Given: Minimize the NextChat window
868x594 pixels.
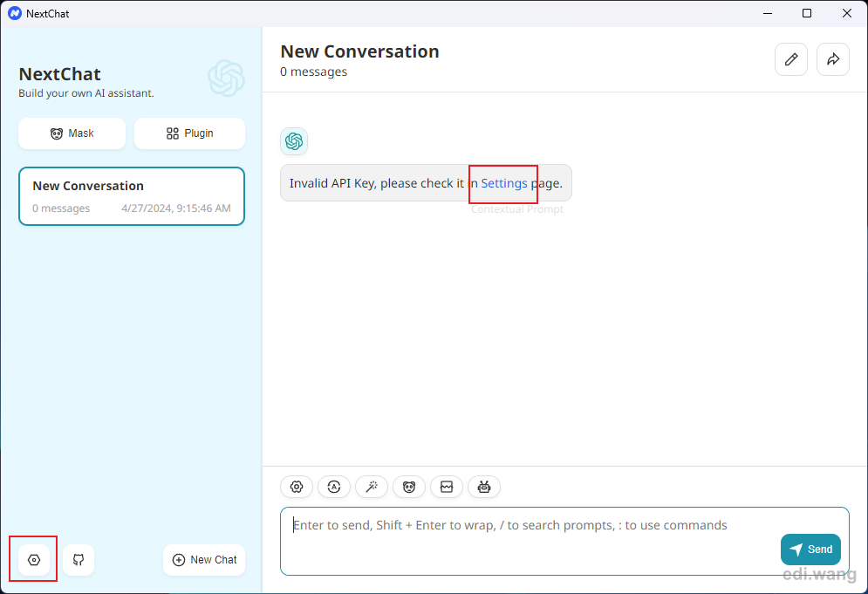Looking at the screenshot, I should 768,13.
